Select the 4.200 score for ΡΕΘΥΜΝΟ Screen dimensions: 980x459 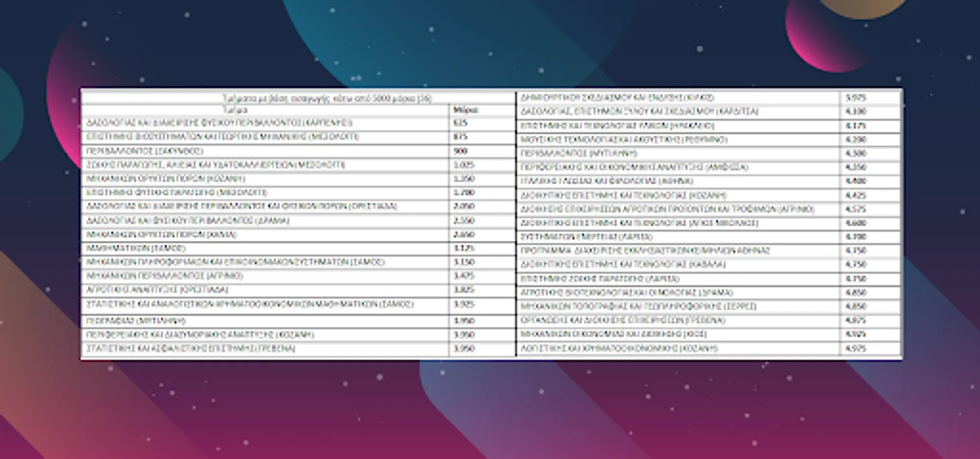[856, 139]
